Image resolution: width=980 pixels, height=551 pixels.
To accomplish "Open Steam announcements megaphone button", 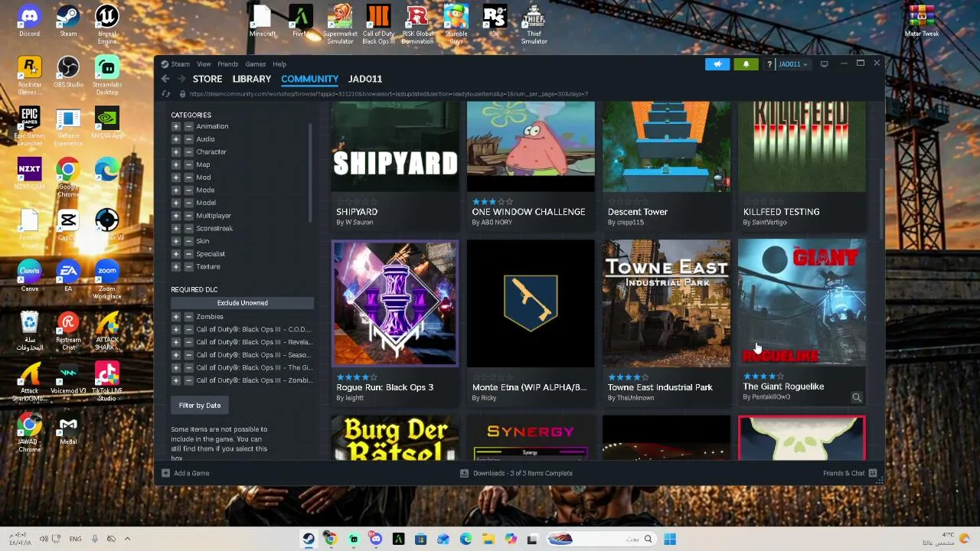I will pos(717,64).
